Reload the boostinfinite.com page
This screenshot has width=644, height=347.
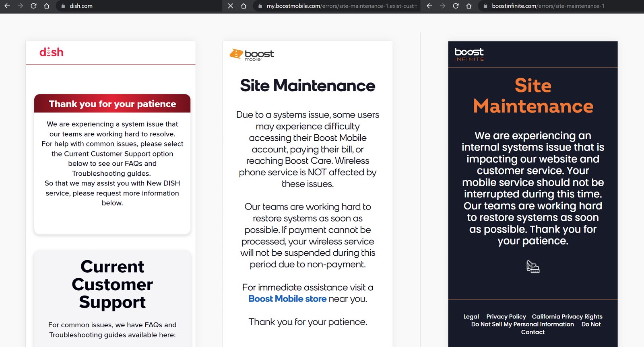(x=456, y=6)
